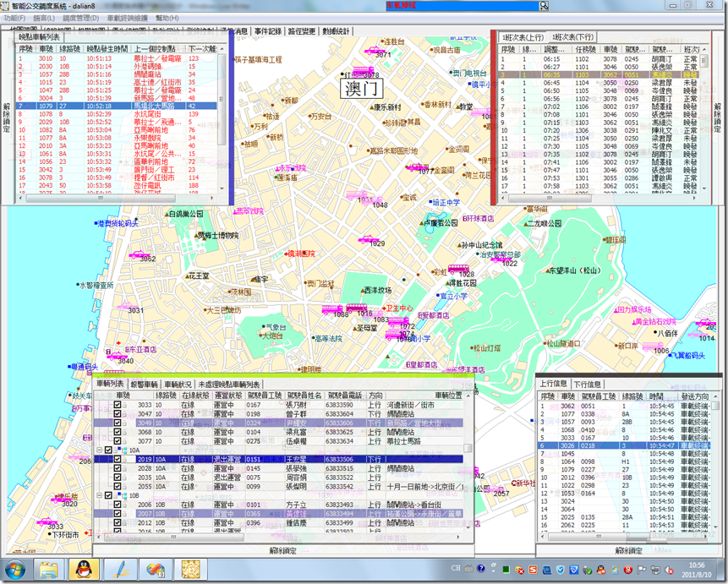Click 解除鎖定 button below vehicle list
Viewport: 728px width, 584px height.
click(283, 550)
